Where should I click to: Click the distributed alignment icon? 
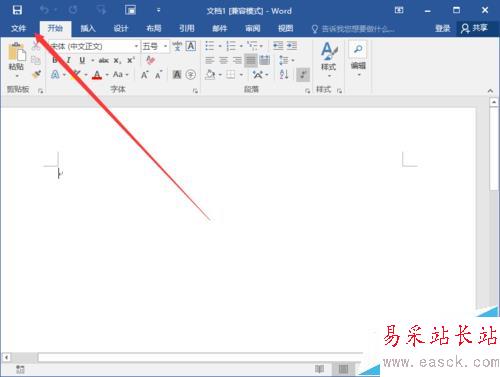265,60
